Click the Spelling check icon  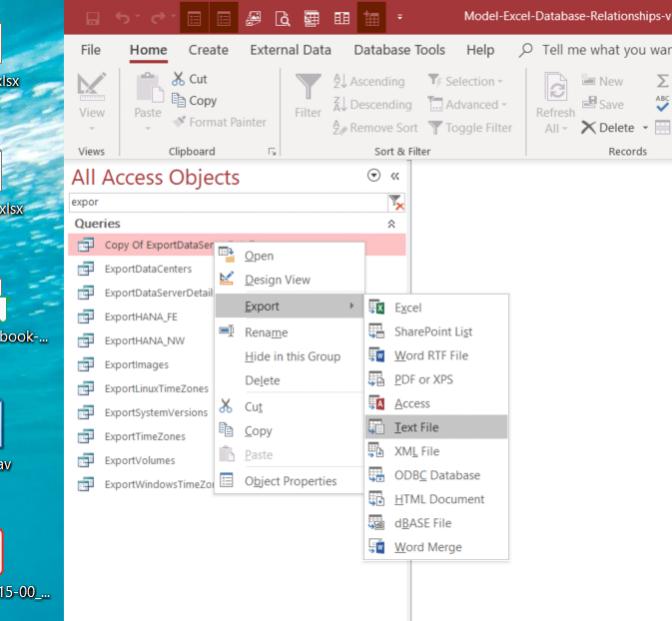tap(663, 104)
